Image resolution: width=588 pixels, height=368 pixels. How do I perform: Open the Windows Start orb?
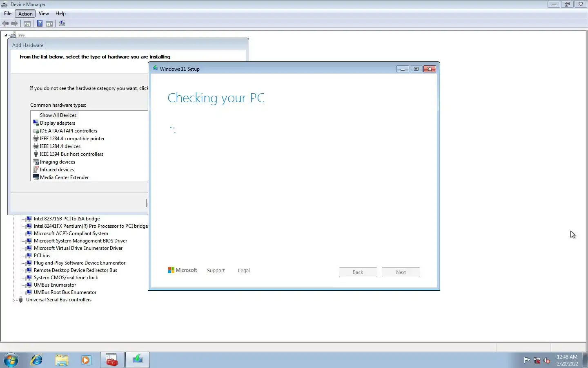[x=11, y=360]
